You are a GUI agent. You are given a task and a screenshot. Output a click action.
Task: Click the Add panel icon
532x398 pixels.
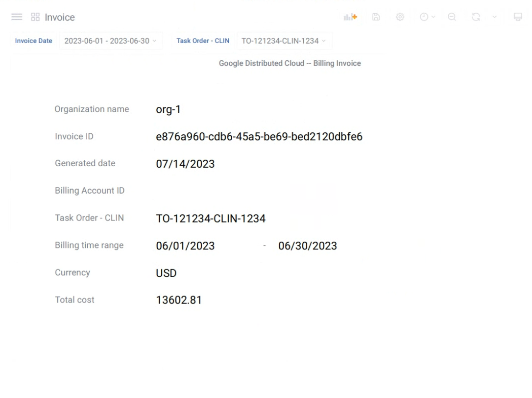(x=350, y=17)
